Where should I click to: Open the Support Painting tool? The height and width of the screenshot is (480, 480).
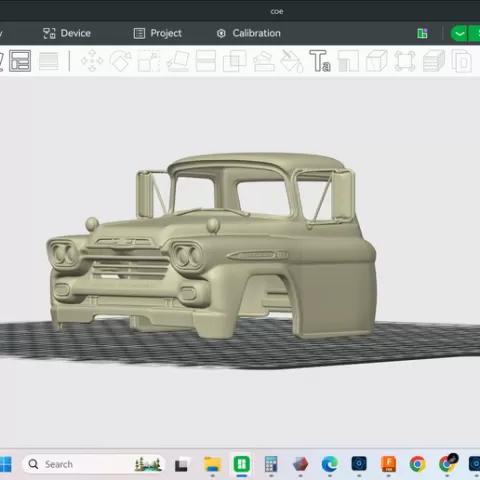click(264, 61)
